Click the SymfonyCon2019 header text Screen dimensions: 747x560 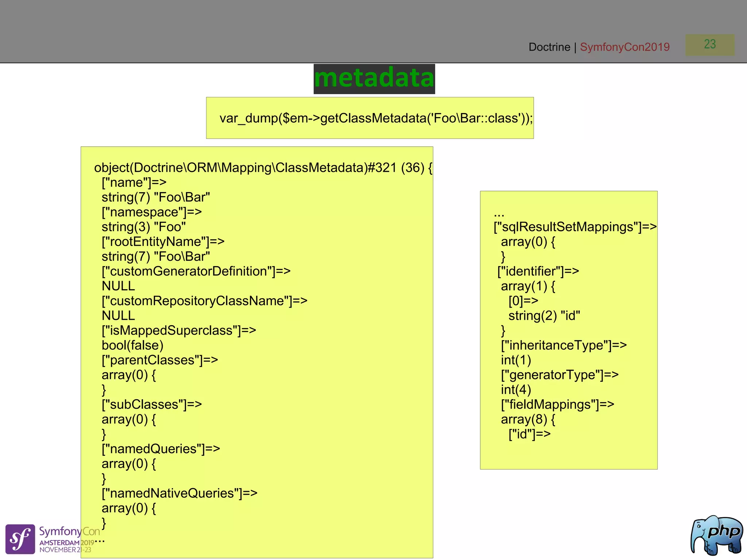pos(625,47)
